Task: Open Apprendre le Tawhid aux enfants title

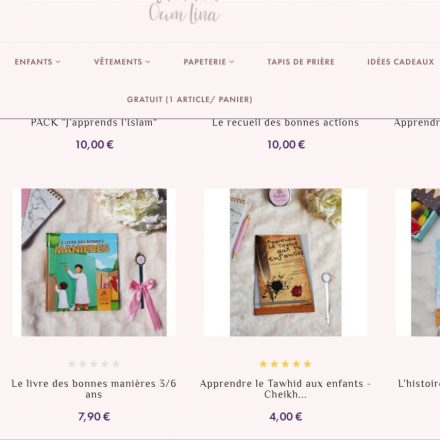Action: tap(285, 389)
